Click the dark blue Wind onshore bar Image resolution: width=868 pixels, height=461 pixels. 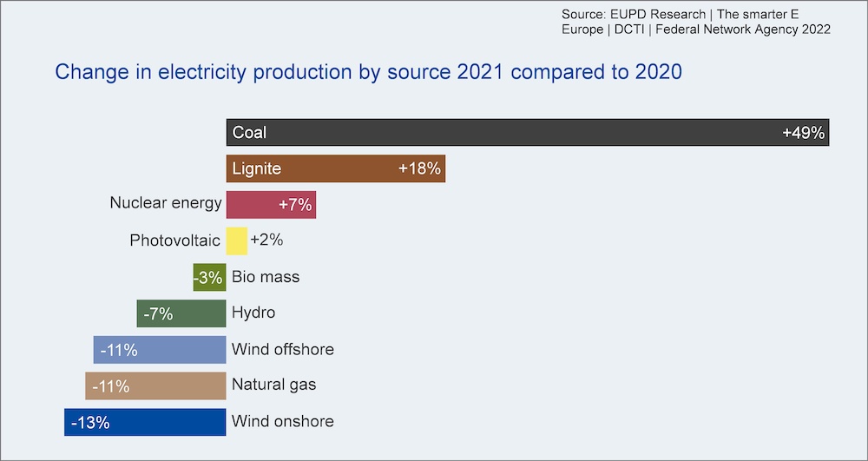pos(145,422)
